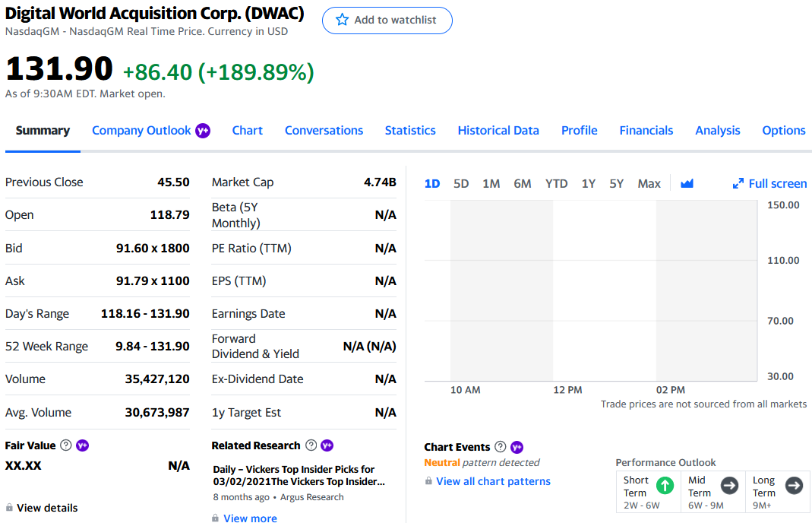Click the help icon beside Chart Events

501,447
